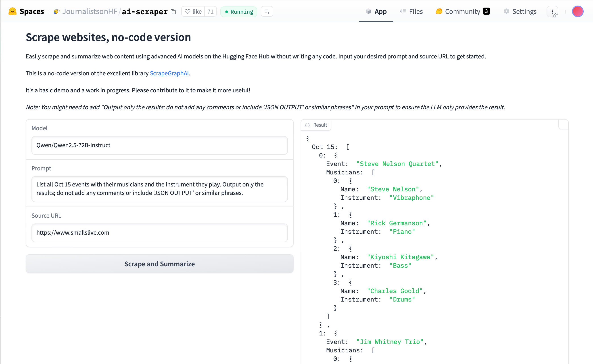Image resolution: width=593 pixels, height=364 pixels.
Task: Click the JournalistsonHF owner link
Action: coord(90,11)
